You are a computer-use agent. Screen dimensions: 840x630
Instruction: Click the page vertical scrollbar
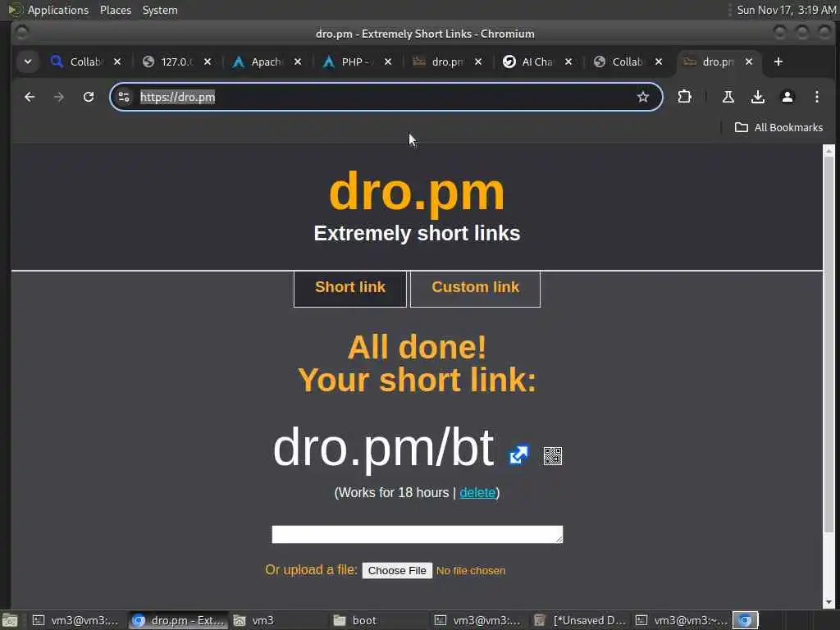829,344
